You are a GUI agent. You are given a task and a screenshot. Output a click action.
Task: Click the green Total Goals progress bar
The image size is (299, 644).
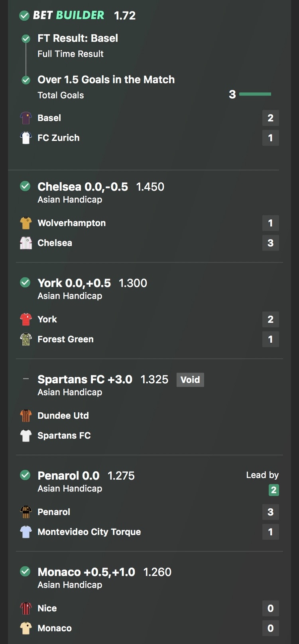tap(255, 94)
